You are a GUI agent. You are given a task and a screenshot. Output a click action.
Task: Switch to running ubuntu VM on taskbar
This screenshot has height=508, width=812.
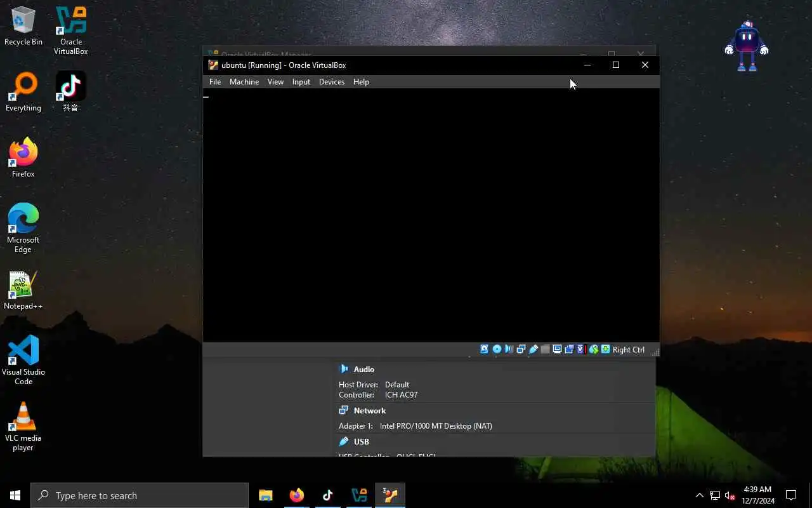390,495
